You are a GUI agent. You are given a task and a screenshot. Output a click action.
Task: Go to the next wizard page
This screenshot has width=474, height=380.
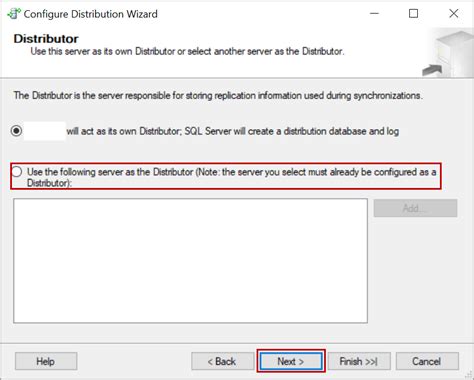pos(291,361)
